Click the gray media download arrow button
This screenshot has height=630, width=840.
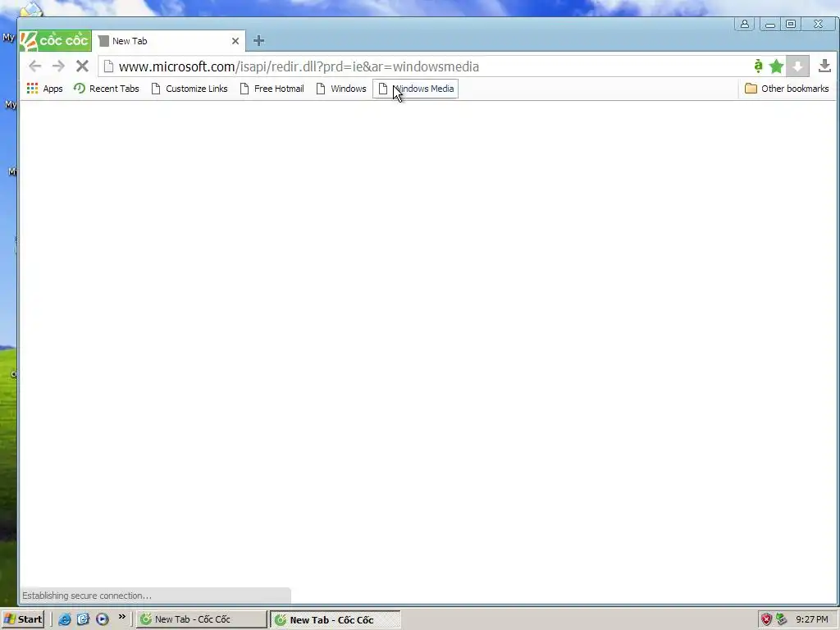tap(797, 66)
